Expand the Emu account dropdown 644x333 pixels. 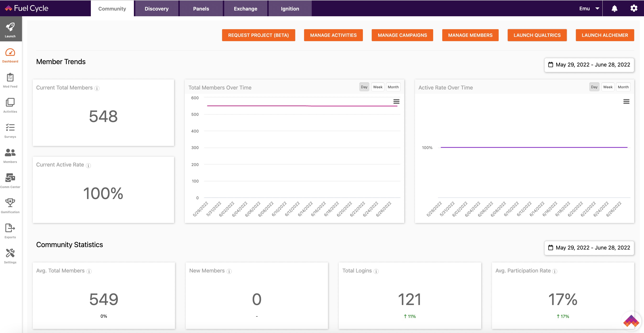coord(589,9)
